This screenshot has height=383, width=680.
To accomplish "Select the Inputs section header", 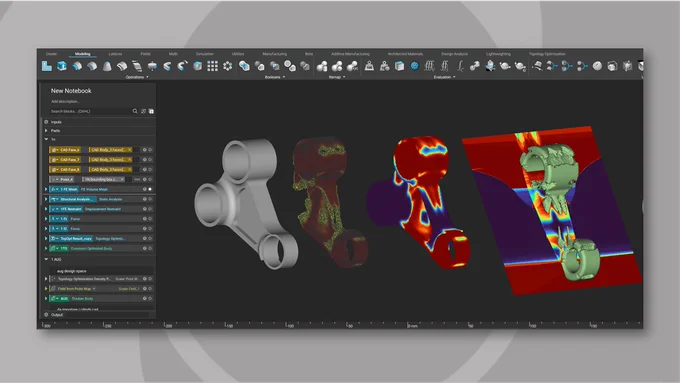I will pyautogui.click(x=56, y=122).
